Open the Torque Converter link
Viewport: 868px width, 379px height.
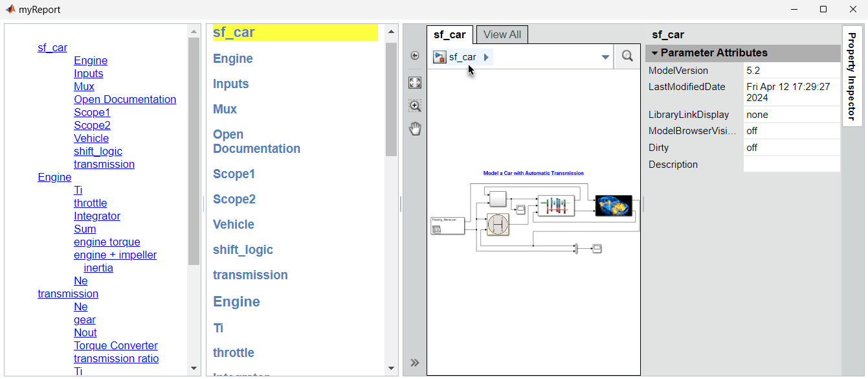115,345
